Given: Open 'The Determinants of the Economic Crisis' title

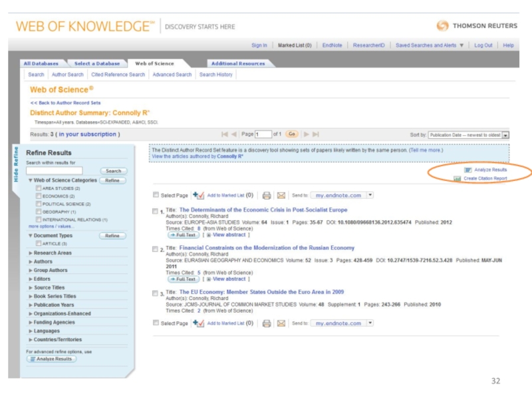Looking at the screenshot, I should (x=263, y=210).
